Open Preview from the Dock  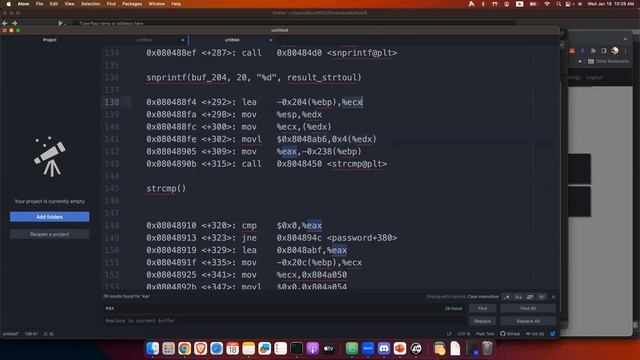pos(264,349)
